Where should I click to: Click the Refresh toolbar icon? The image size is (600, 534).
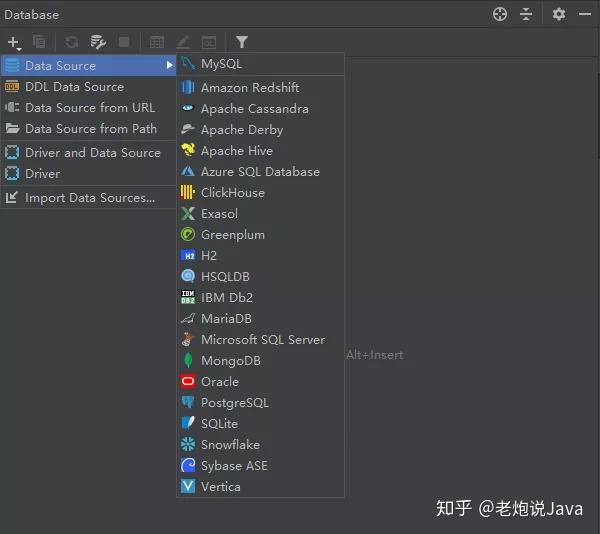coord(72,42)
